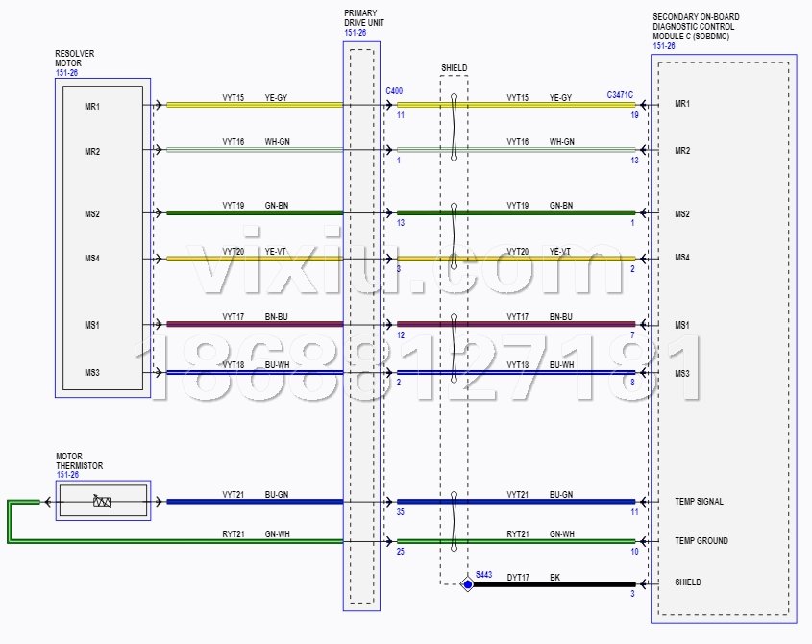Open the 151-26 link under Primary Drive Unit
Image resolution: width=812 pixels, height=644 pixels.
tap(356, 33)
